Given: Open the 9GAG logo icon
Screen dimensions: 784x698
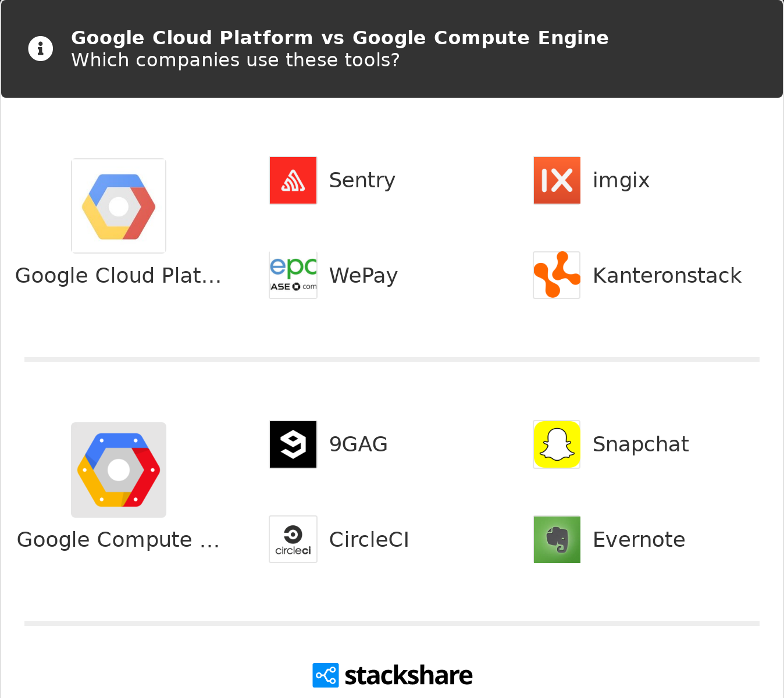Looking at the screenshot, I should tap(293, 444).
